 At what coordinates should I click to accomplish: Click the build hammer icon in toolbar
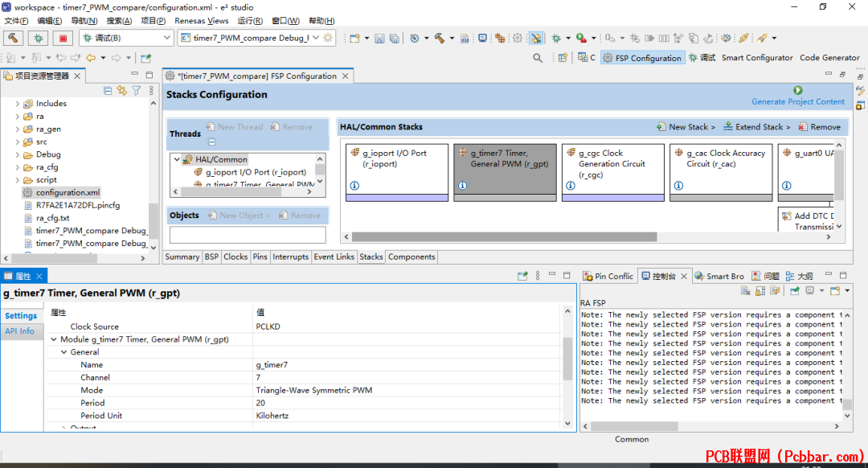14,38
